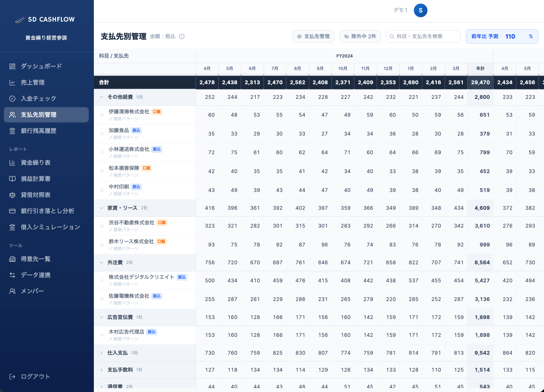Viewport: 544px width, 392px height.
Task: Show excluded items via 除外中 2件 toggle
Action: pos(360,36)
